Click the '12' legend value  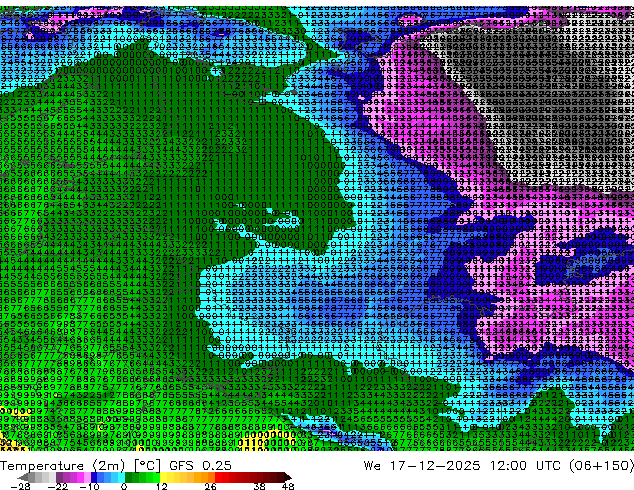click(x=162, y=486)
